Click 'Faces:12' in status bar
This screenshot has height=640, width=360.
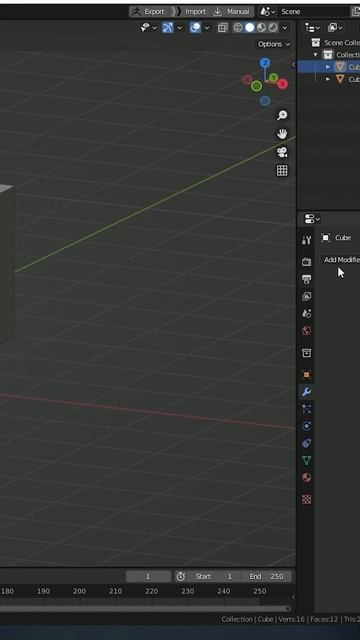324,619
